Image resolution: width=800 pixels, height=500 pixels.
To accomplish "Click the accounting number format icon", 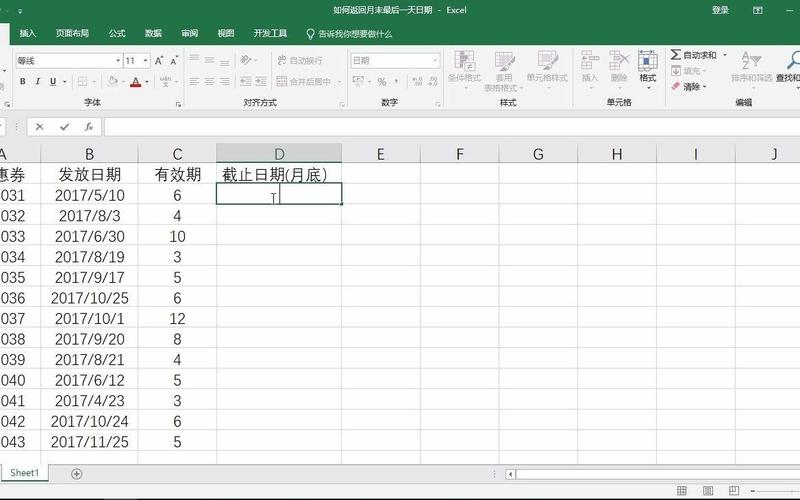I will [x=358, y=82].
